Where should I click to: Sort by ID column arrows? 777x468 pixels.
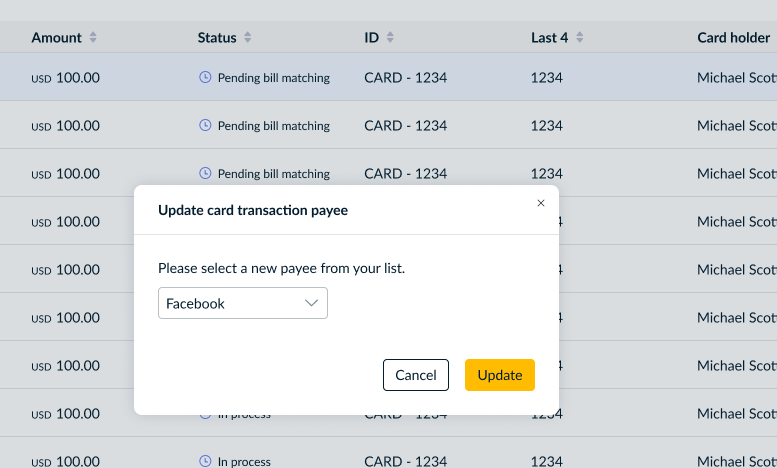click(x=390, y=37)
